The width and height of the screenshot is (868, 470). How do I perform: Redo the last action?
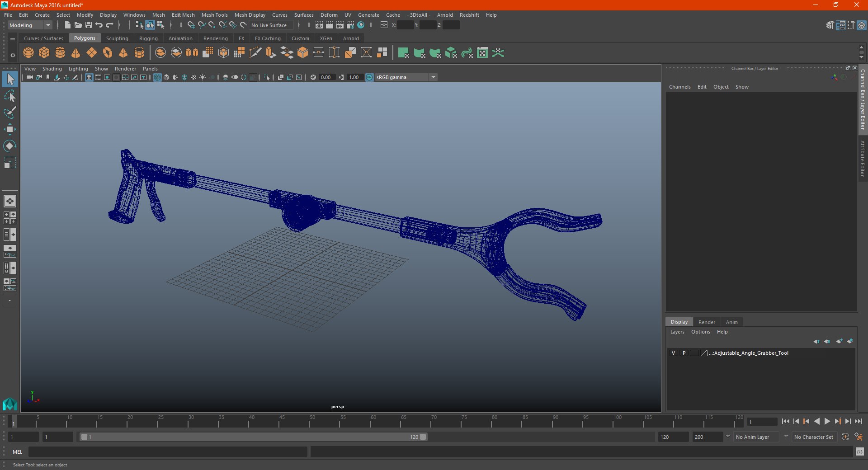point(109,25)
